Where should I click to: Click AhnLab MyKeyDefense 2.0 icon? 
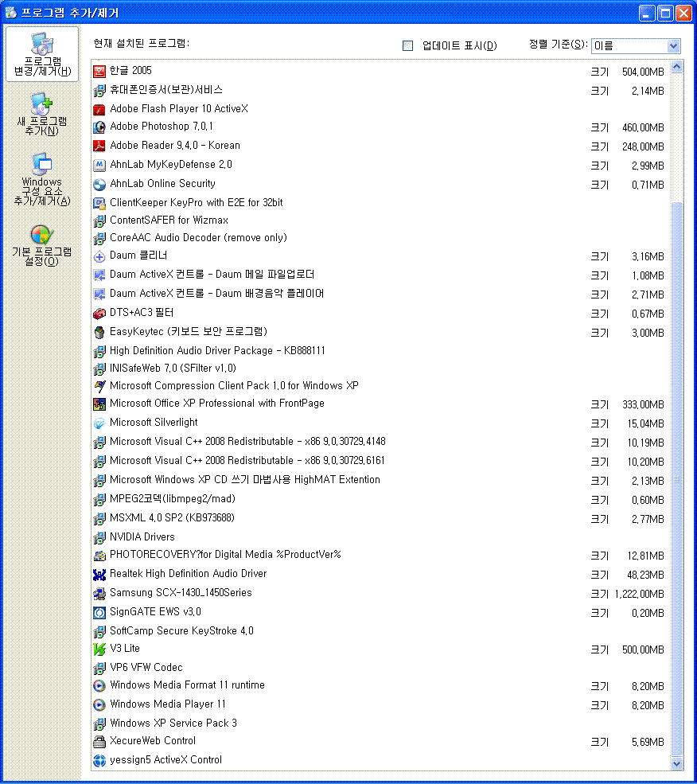(x=99, y=165)
